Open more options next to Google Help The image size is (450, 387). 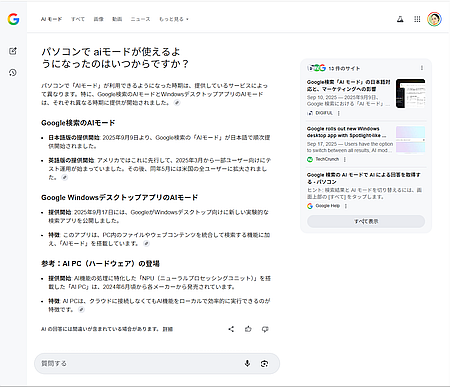346,206
